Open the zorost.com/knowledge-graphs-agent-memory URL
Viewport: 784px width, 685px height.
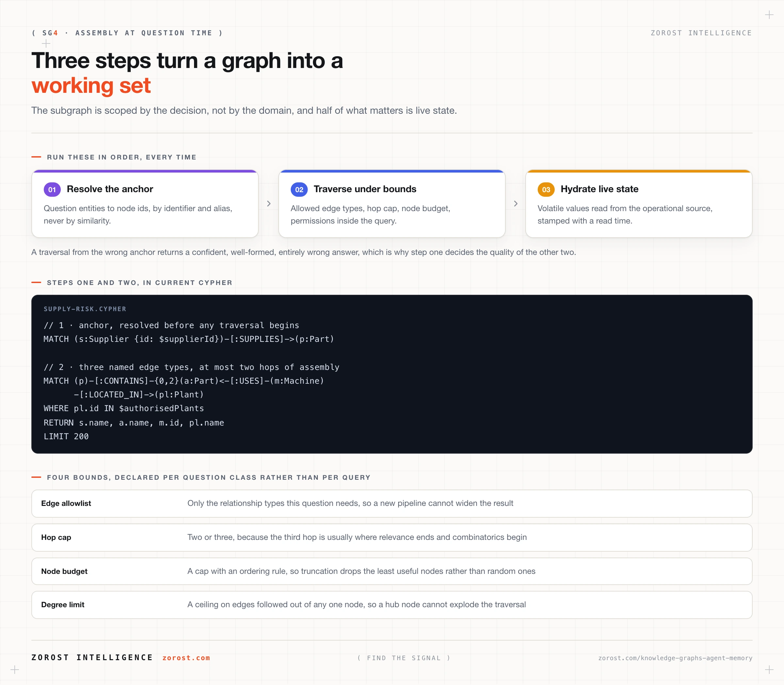click(x=675, y=658)
